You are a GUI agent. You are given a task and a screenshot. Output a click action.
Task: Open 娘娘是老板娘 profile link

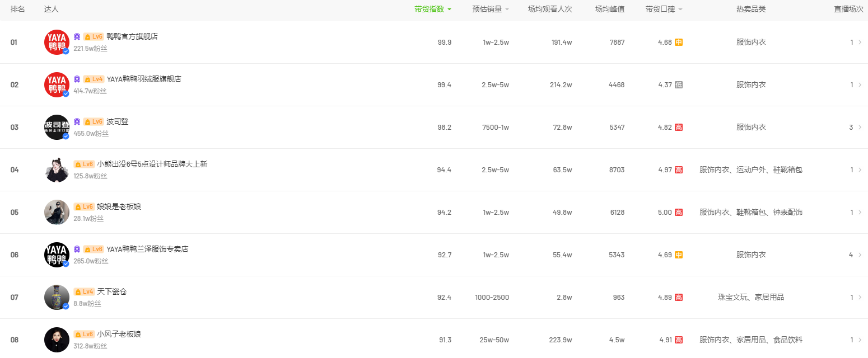tap(119, 206)
